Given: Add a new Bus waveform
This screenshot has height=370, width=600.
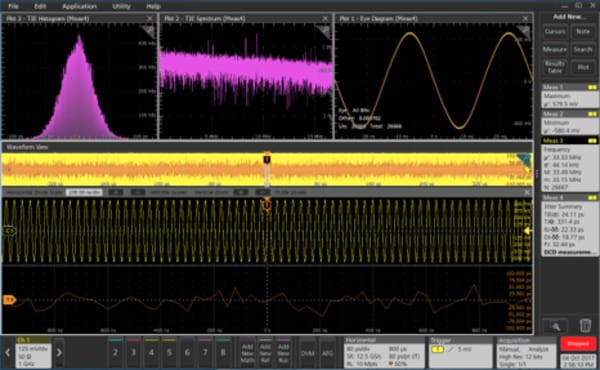Looking at the screenshot, I should 283,352.
